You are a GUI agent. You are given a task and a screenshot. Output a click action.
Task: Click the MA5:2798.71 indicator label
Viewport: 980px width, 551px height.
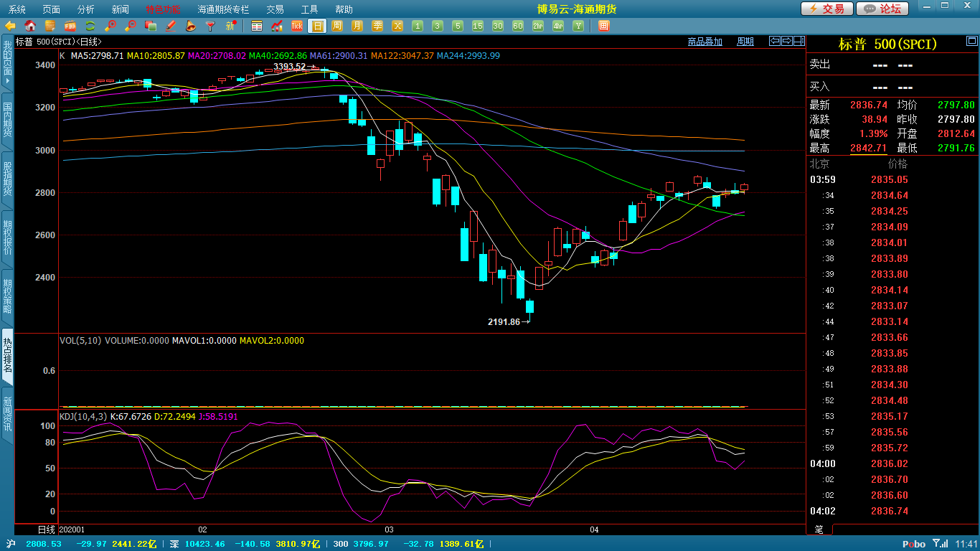[97, 55]
